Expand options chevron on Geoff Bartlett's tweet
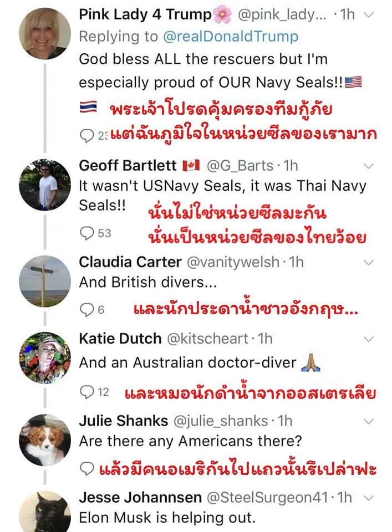 (x=369, y=165)
